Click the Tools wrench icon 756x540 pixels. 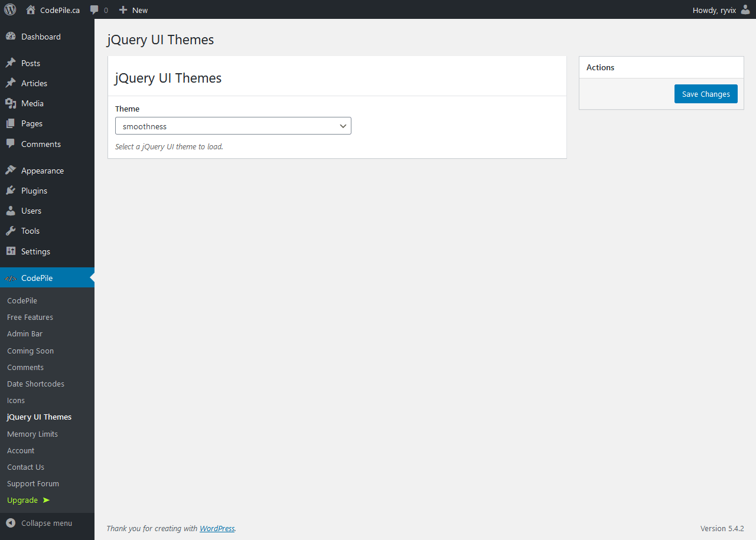tap(11, 231)
